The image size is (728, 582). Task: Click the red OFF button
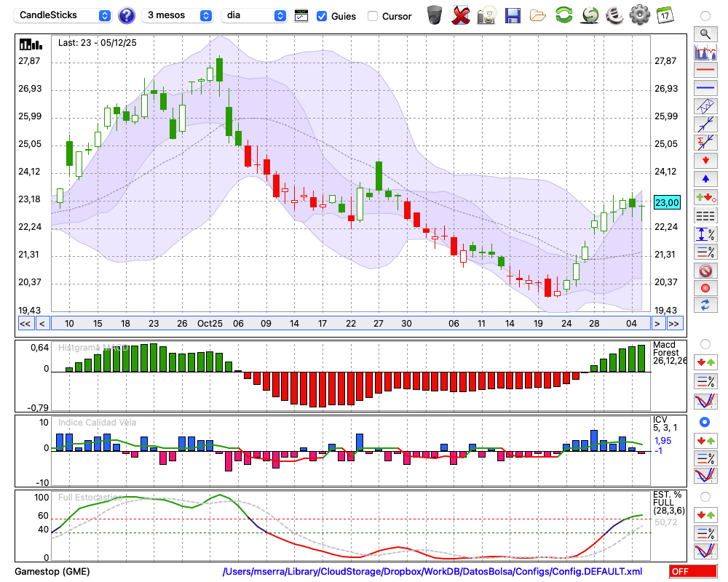coord(692,572)
